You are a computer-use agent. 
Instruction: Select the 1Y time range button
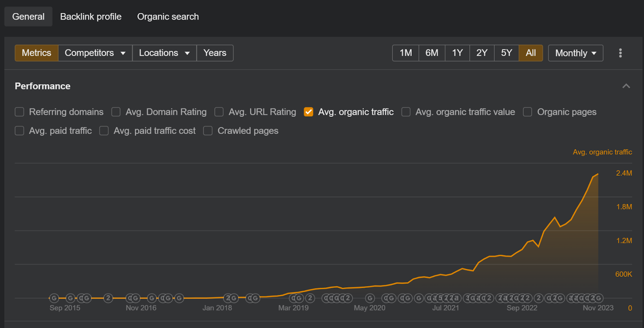pyautogui.click(x=457, y=53)
